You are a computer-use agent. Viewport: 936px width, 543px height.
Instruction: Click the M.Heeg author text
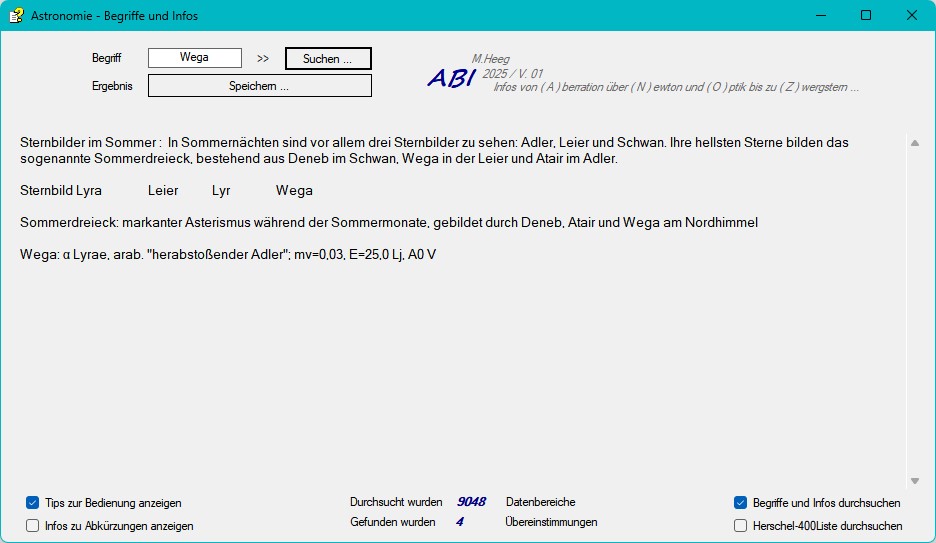(491, 58)
